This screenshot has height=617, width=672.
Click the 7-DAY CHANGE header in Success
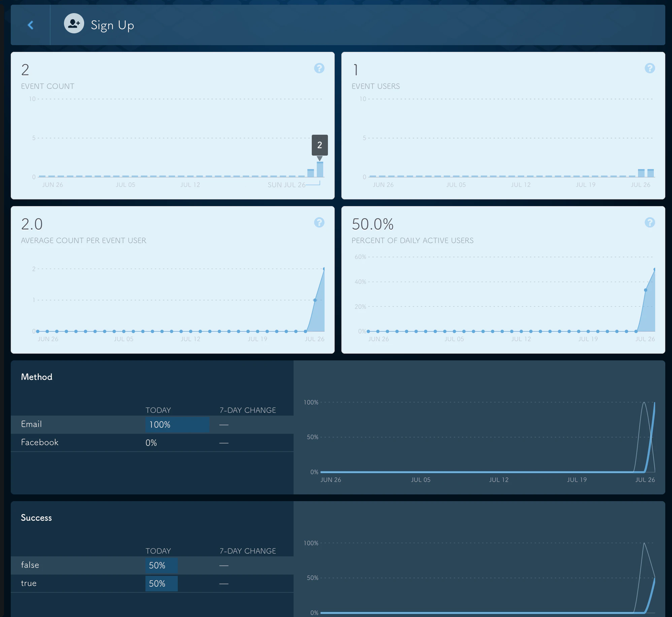coord(248,551)
